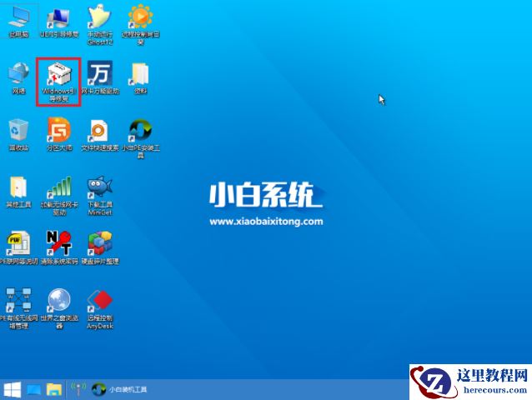Load wireless card driver via green signal-bars icon
532x400 pixels.
pyautogui.click(x=59, y=196)
